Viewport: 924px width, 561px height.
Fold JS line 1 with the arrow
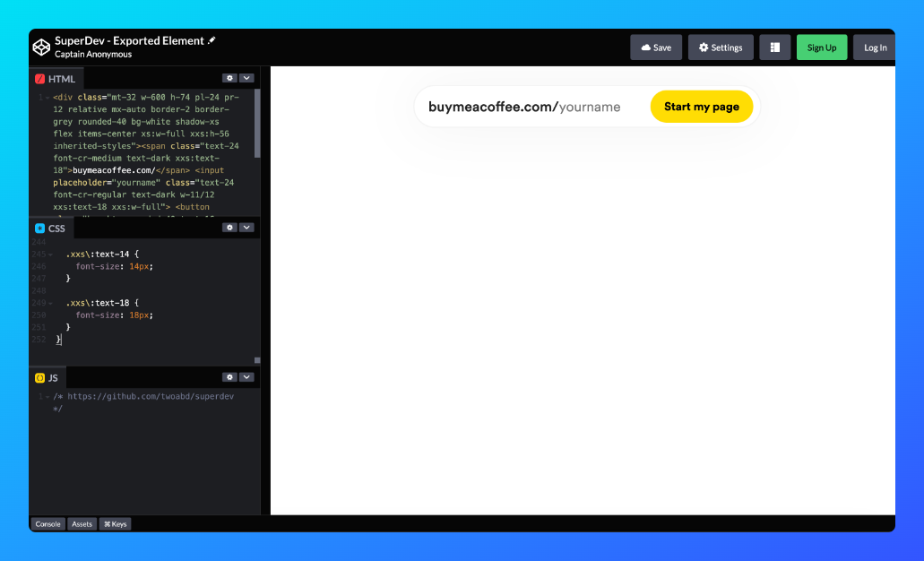click(x=47, y=397)
